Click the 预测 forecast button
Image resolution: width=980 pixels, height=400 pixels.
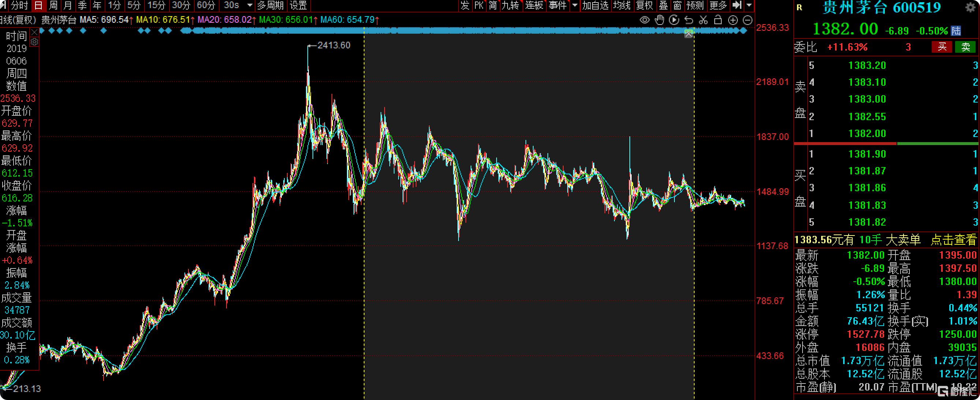pyautogui.click(x=695, y=5)
